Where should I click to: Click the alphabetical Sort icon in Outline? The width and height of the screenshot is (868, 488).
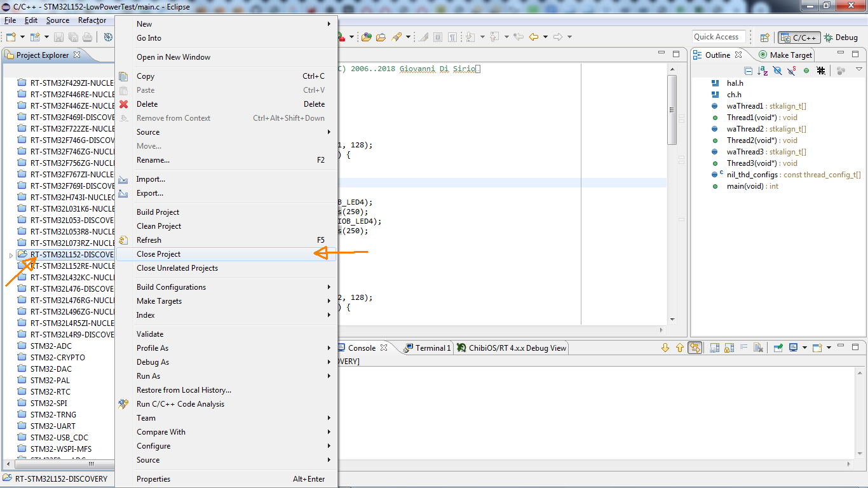point(762,71)
